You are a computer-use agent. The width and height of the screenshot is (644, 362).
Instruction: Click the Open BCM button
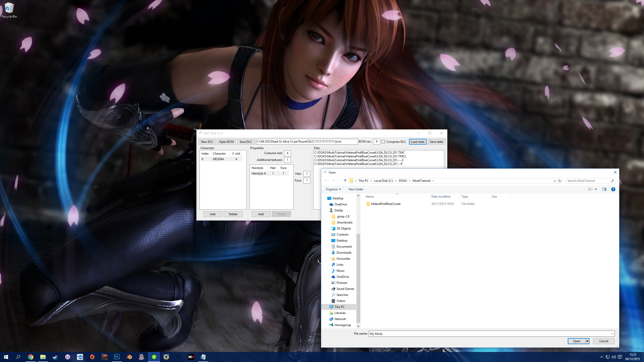point(226,142)
